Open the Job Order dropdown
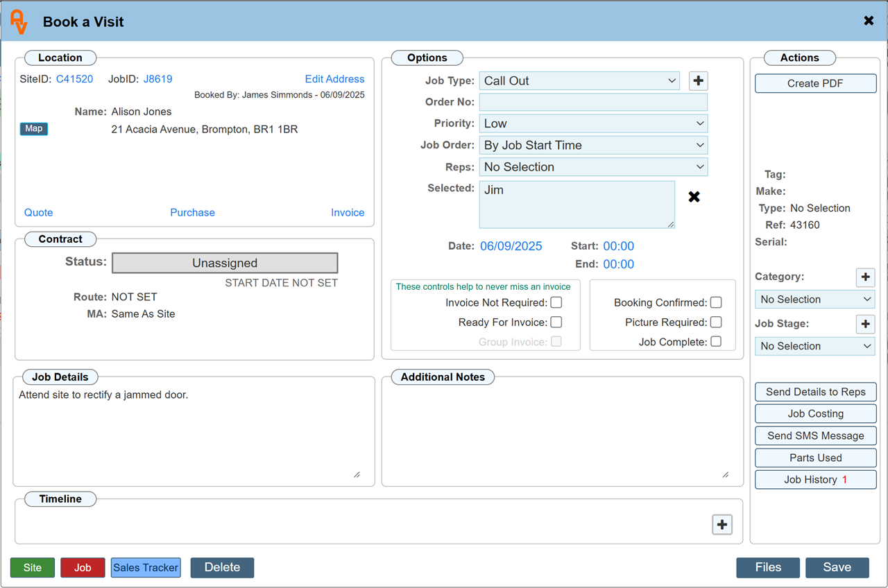The width and height of the screenshot is (888, 588). [x=593, y=146]
